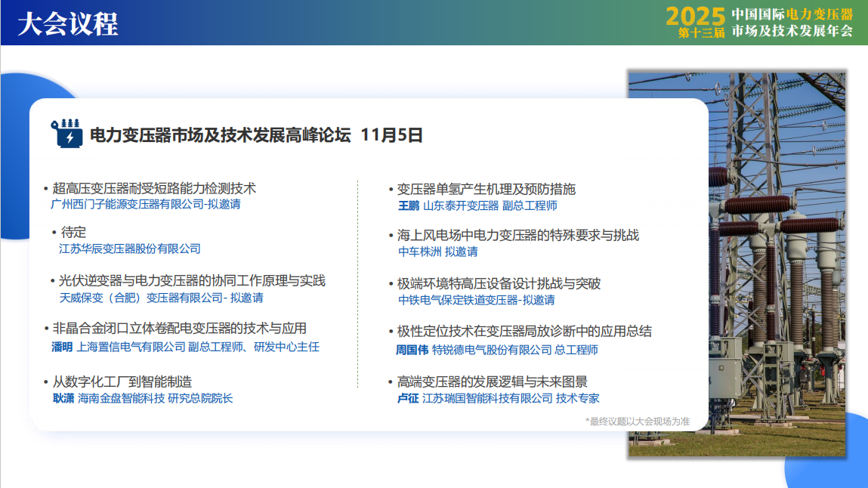Click speaker name 周国伟

coord(412,351)
